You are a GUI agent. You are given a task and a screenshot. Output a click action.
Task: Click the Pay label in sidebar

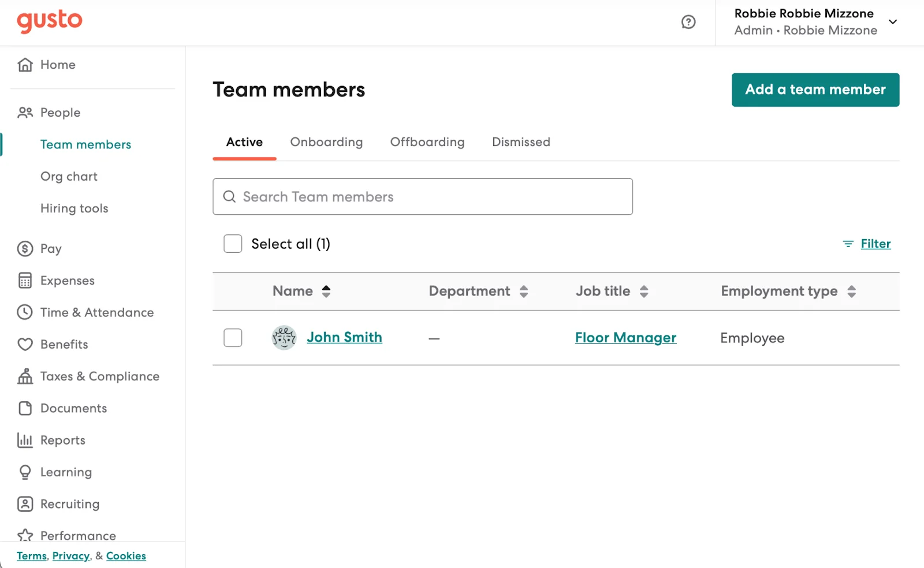pos(51,249)
